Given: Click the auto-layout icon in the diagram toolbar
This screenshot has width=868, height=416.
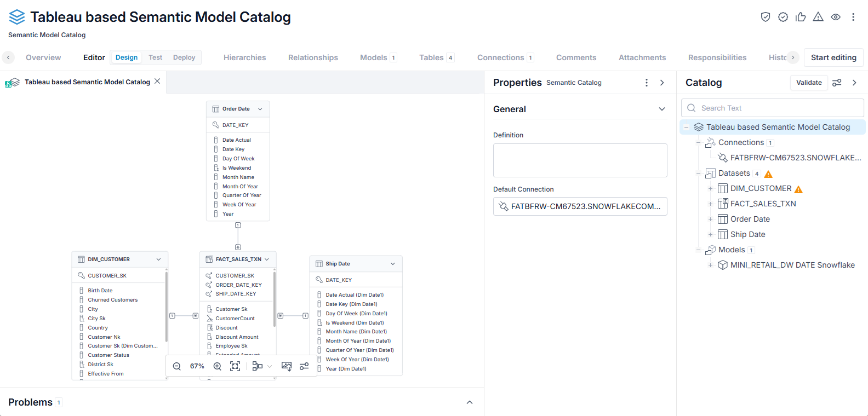Looking at the screenshot, I should click(x=257, y=366).
